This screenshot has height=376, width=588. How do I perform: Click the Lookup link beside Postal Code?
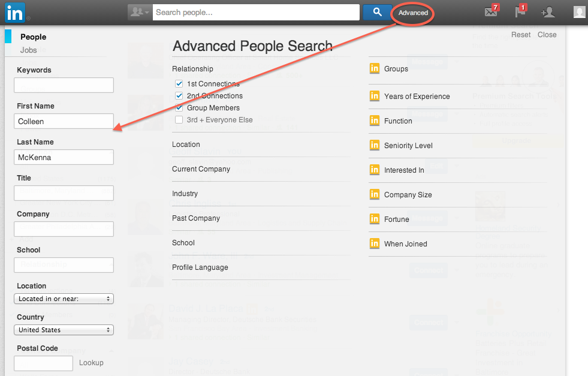coord(91,362)
